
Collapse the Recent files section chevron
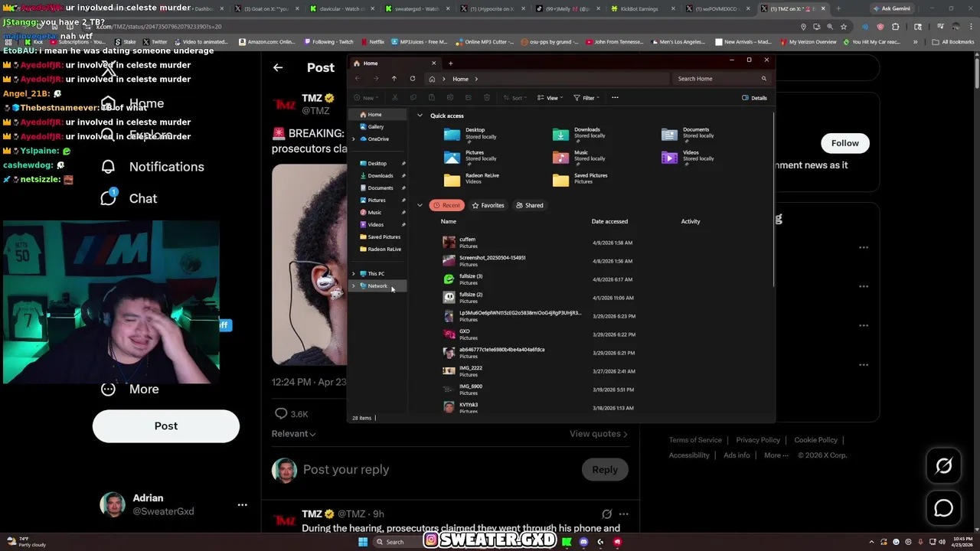[420, 205]
